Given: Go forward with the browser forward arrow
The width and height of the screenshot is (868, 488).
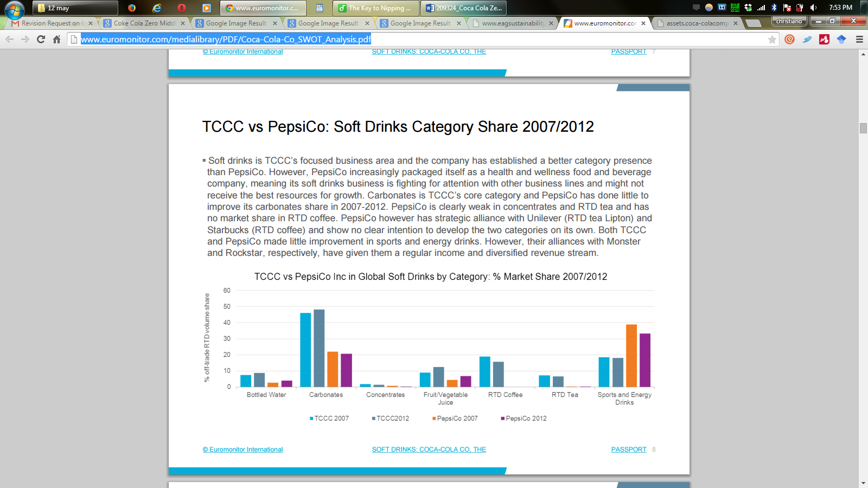Looking at the screenshot, I should pyautogui.click(x=25, y=39).
